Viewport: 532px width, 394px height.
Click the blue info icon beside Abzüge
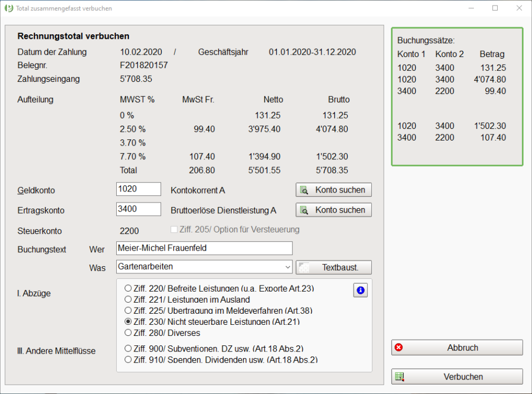click(x=360, y=290)
